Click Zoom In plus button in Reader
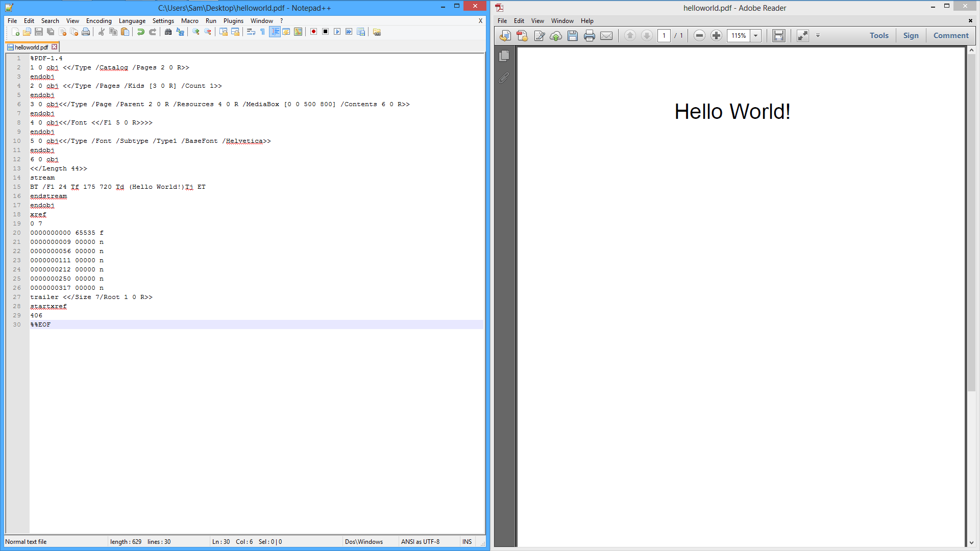Image resolution: width=980 pixels, height=551 pixels. pyautogui.click(x=716, y=36)
